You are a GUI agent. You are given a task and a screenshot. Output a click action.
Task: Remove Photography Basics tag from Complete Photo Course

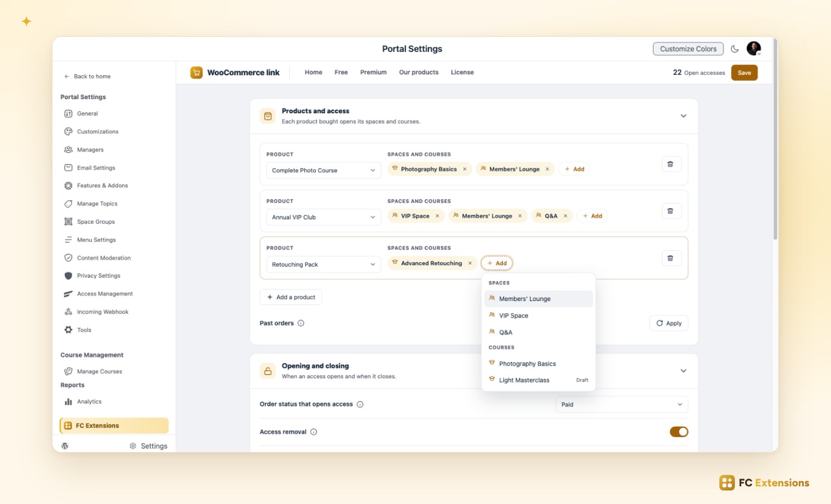(465, 169)
